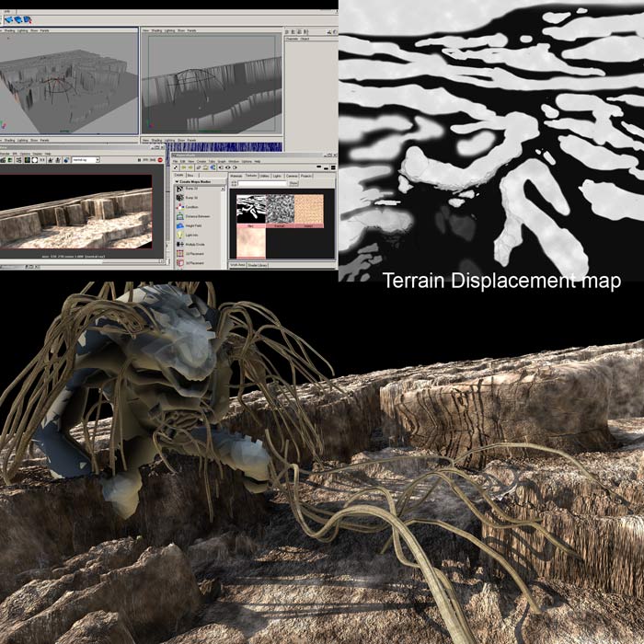Click the Show button beside filter field
The width and height of the screenshot is (644, 644).
[x=293, y=183]
